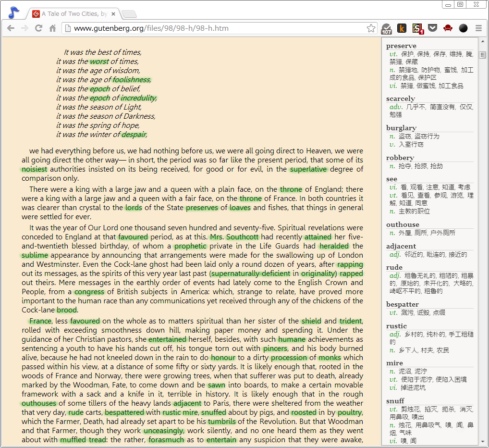489x448 pixels.
Task: Reload the current webpage
Action: [x=38, y=28]
